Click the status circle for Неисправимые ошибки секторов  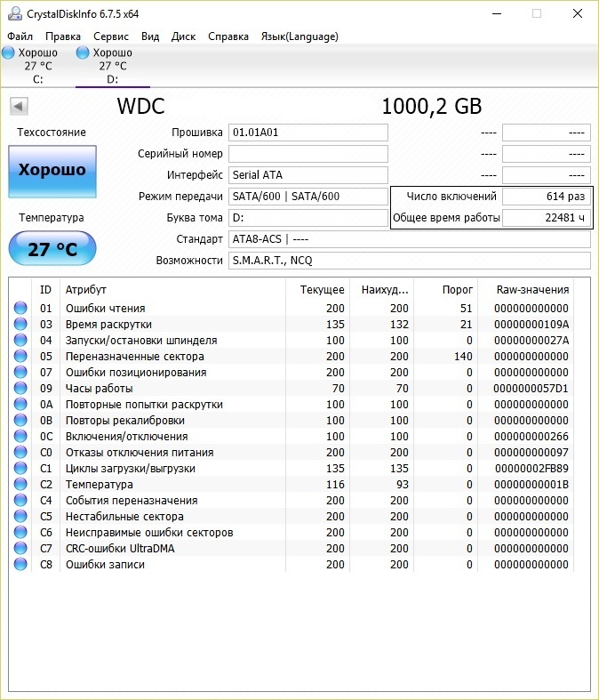(20, 532)
